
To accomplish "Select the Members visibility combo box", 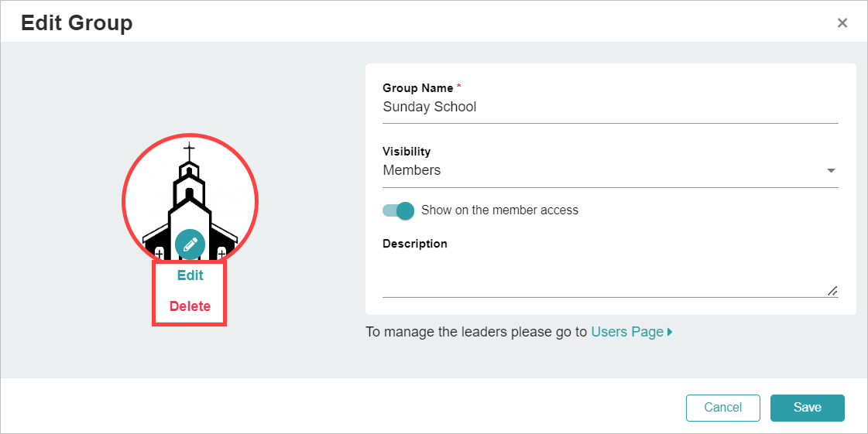I will pyautogui.click(x=610, y=170).
